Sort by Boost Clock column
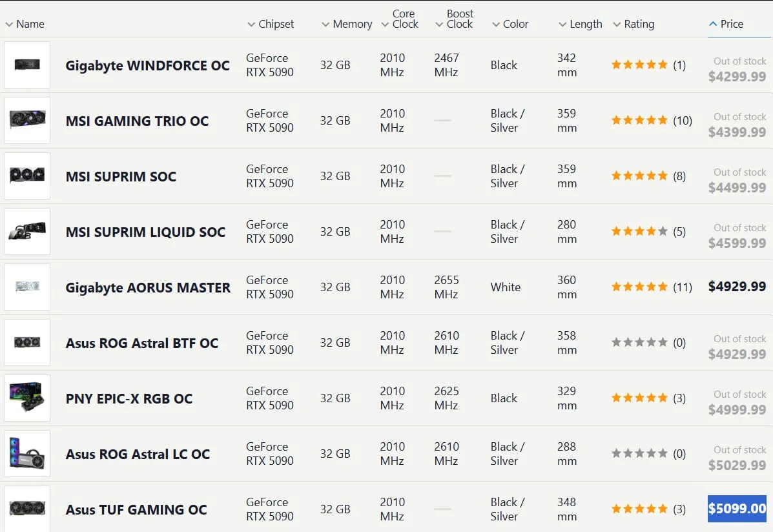Screen dimensions: 773x532 click(x=455, y=19)
